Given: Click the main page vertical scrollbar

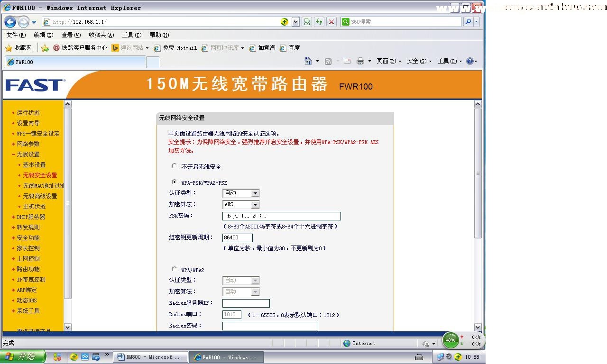Looking at the screenshot, I should pyautogui.click(x=478, y=173).
